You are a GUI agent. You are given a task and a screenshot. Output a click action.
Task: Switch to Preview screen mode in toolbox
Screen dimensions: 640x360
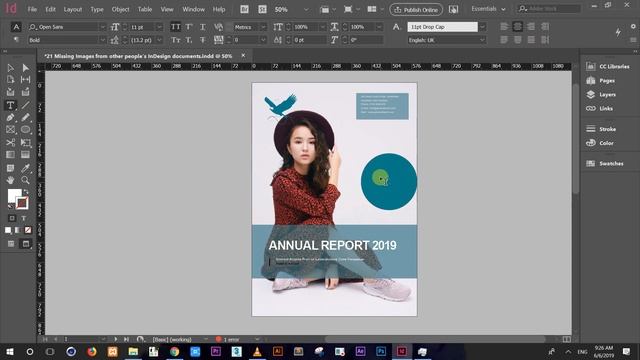click(25, 244)
